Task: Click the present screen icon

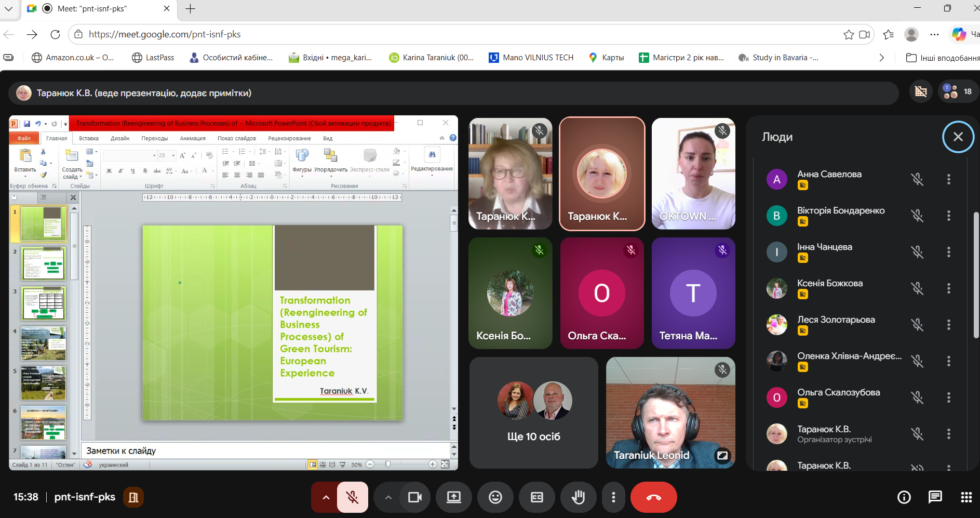Action: [454, 497]
